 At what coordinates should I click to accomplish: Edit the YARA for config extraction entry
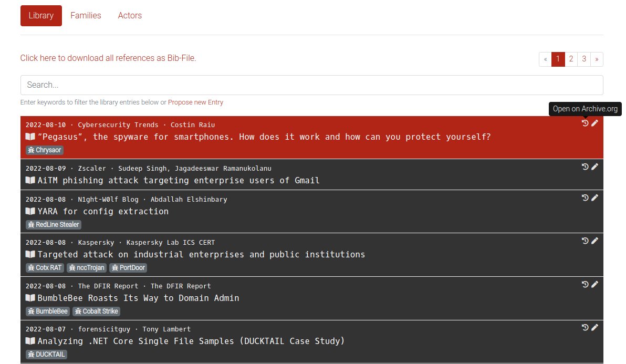tap(594, 197)
